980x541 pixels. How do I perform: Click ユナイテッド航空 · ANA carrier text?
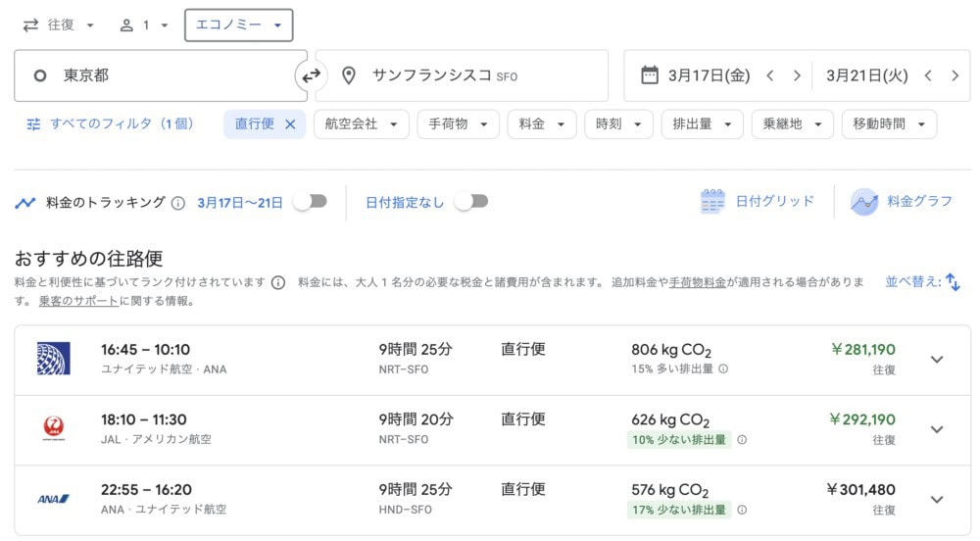click(x=164, y=369)
